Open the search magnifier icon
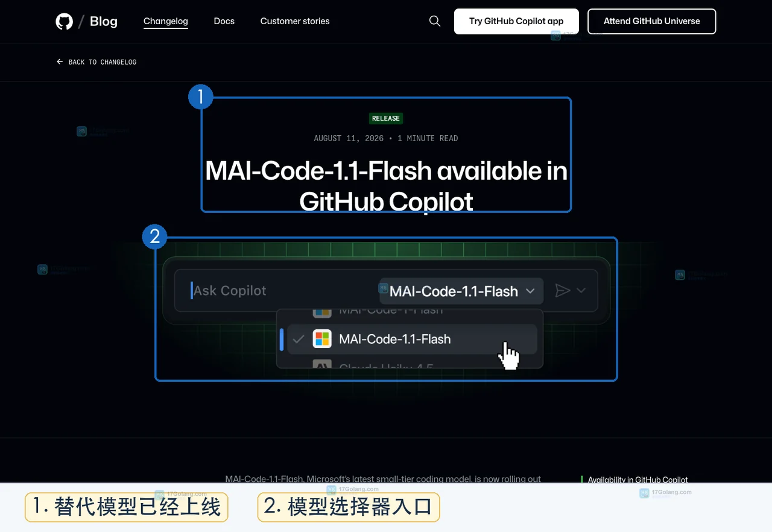Image resolution: width=772 pixels, height=532 pixels. point(435,21)
